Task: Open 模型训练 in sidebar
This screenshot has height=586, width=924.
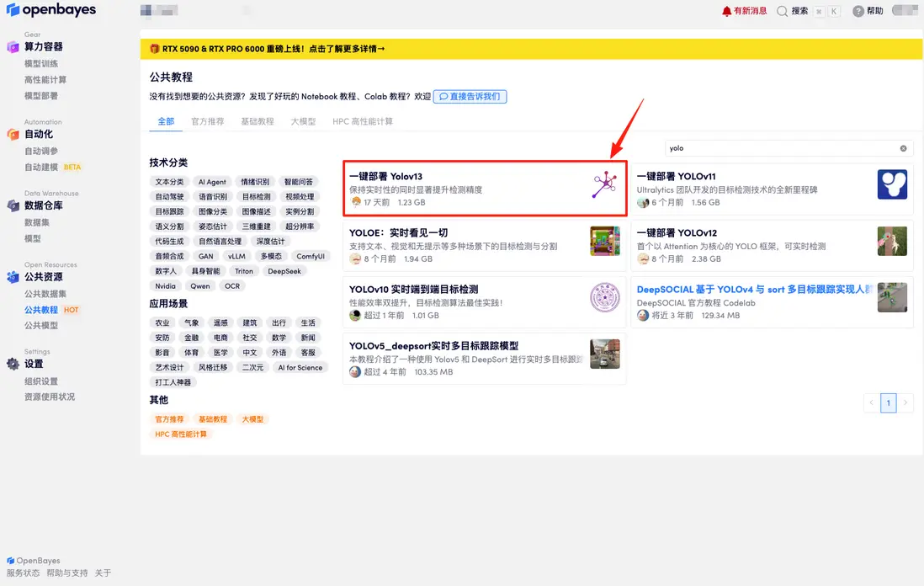Action: click(x=41, y=64)
